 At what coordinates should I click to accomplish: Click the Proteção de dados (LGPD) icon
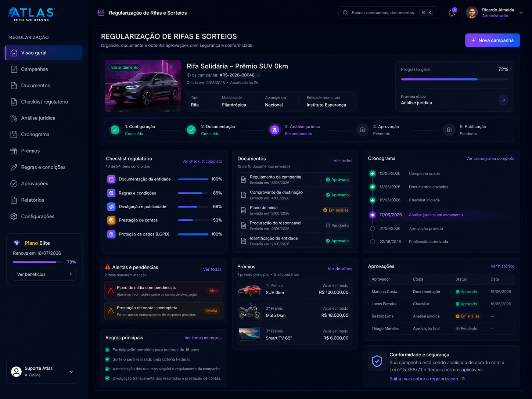tap(111, 234)
